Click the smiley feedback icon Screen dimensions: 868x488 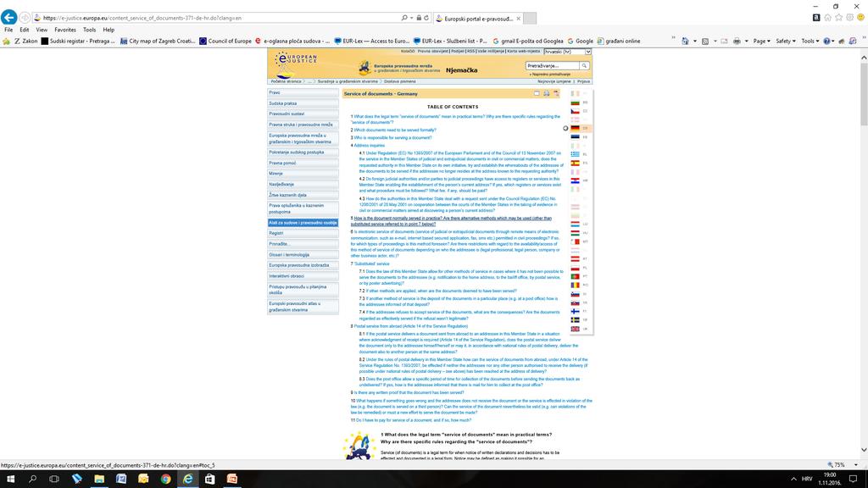tap(861, 18)
